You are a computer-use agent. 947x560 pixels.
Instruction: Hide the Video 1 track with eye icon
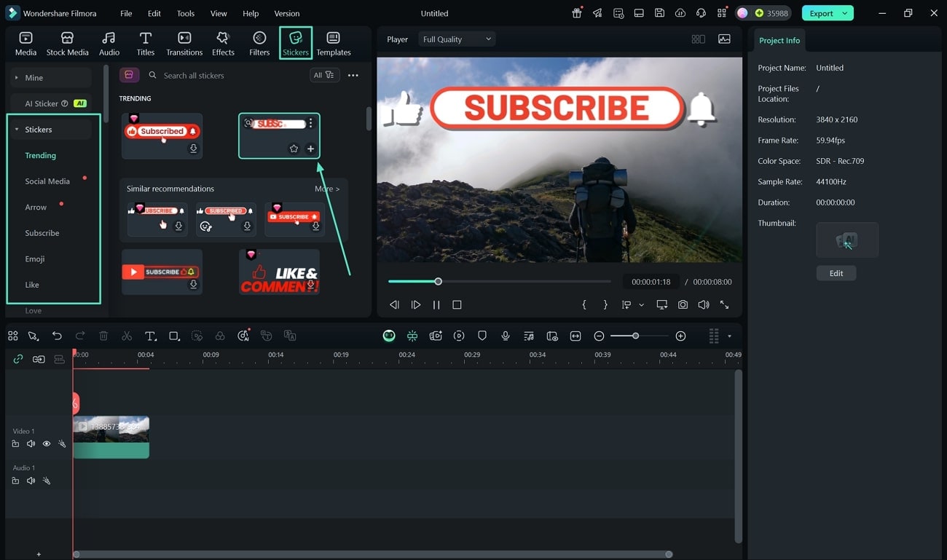(x=47, y=443)
